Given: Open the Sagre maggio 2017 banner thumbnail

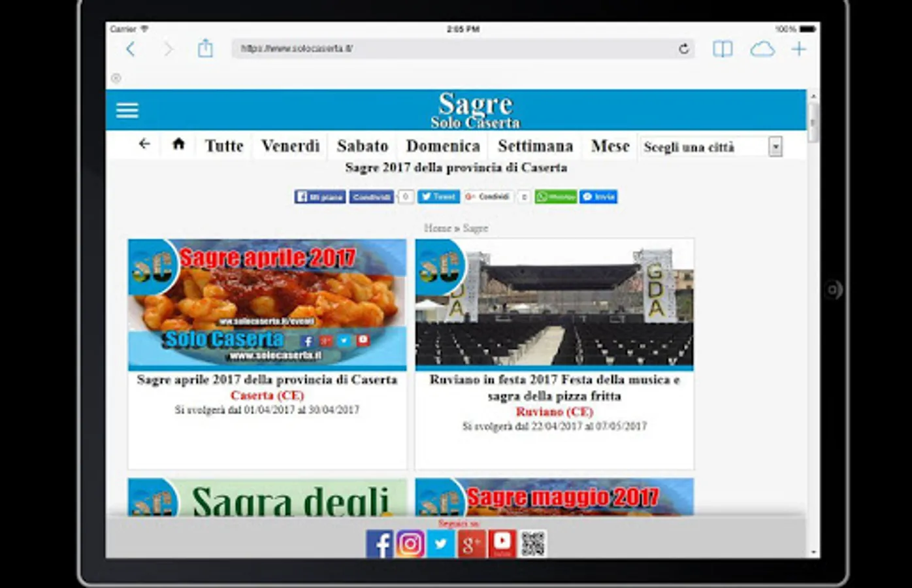Looking at the screenshot, I should click(x=555, y=497).
